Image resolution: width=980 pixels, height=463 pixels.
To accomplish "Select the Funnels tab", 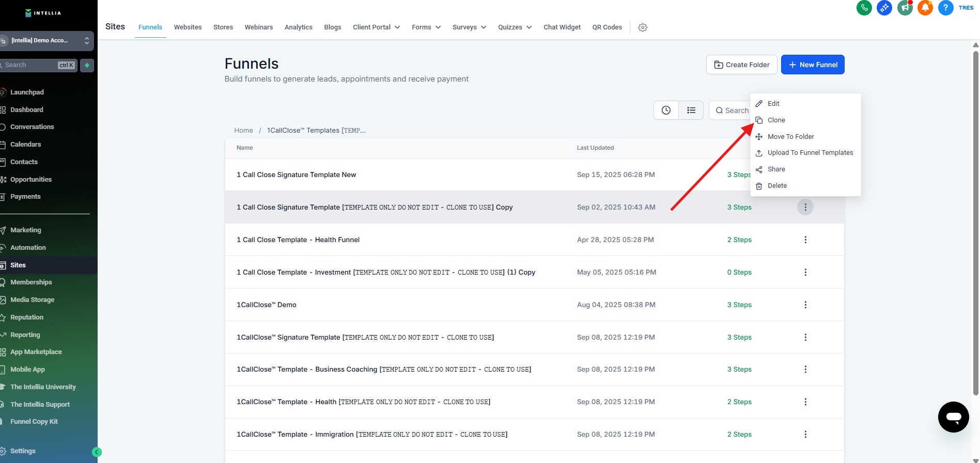I will point(150,27).
